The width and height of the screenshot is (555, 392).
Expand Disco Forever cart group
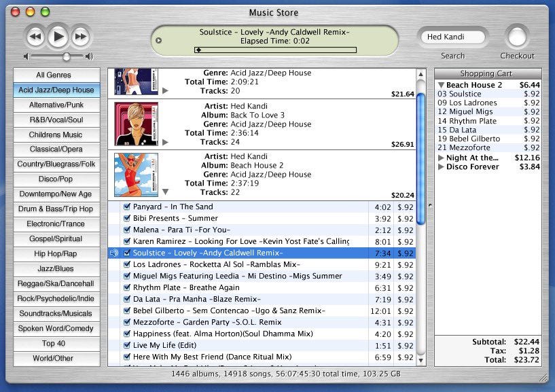click(x=441, y=166)
